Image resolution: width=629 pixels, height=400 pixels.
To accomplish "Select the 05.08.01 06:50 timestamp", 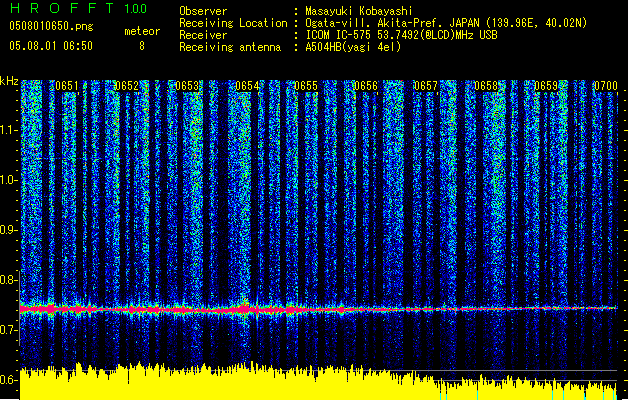I will [x=50, y=45].
